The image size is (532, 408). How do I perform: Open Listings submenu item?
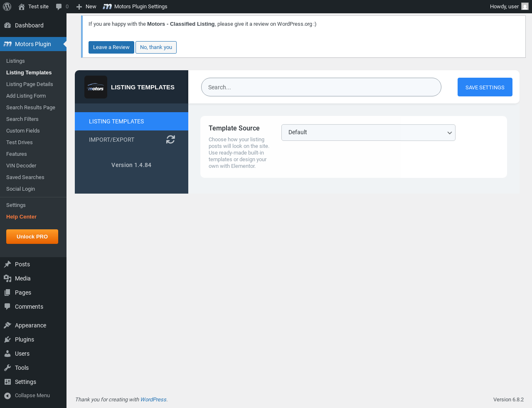click(x=15, y=61)
